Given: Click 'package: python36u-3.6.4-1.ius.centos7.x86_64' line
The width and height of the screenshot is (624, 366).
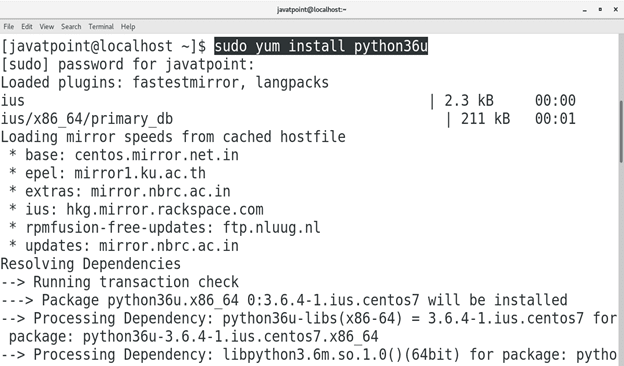Looking at the screenshot, I should [x=194, y=337].
